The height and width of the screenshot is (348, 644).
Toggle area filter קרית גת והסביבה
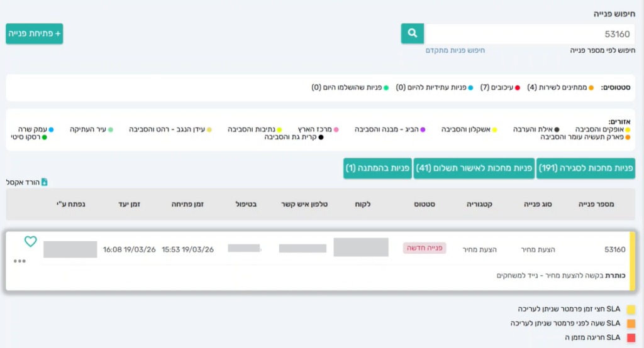coord(321,137)
